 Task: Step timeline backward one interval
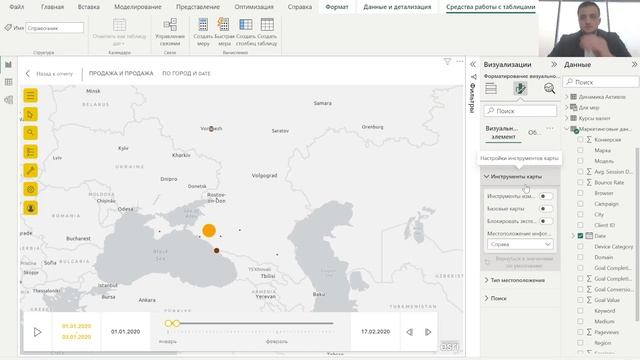[x=409, y=332]
